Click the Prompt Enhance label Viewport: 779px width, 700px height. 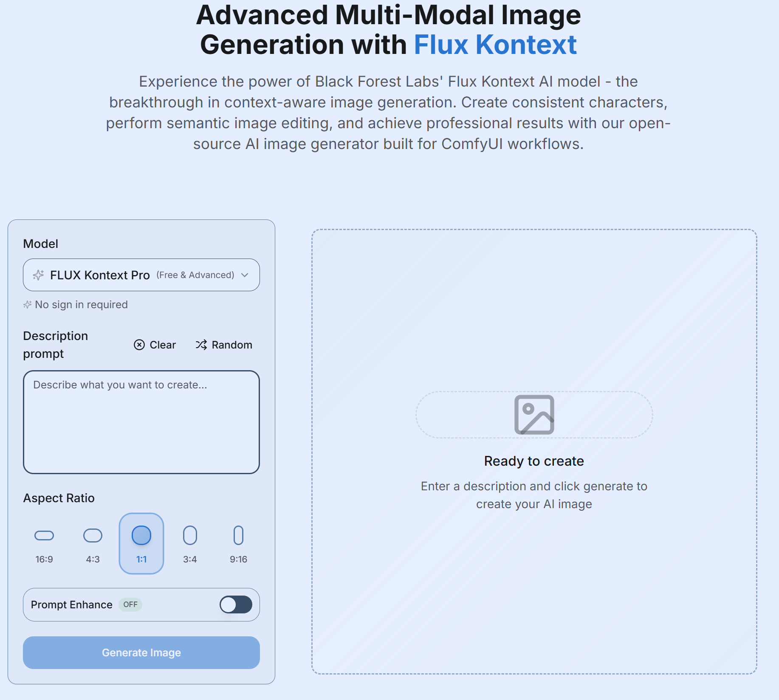tap(71, 604)
